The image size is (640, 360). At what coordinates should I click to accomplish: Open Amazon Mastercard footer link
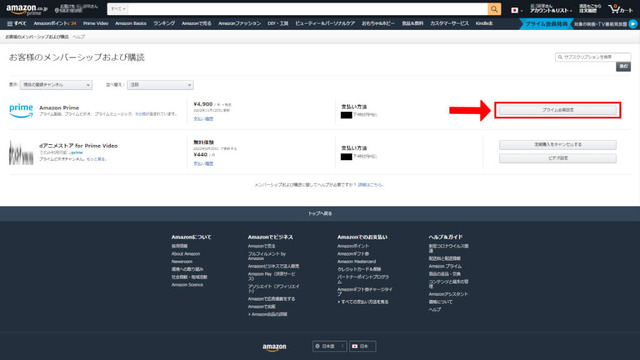point(357,262)
